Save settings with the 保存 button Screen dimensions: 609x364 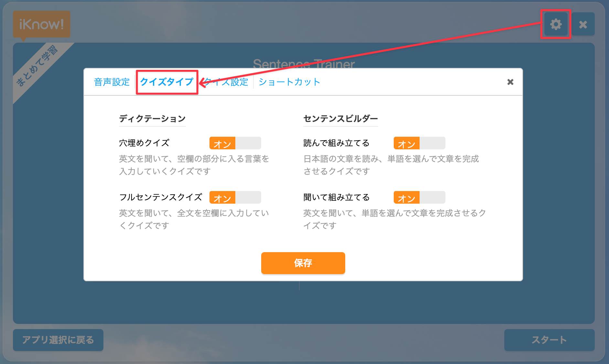point(303,263)
